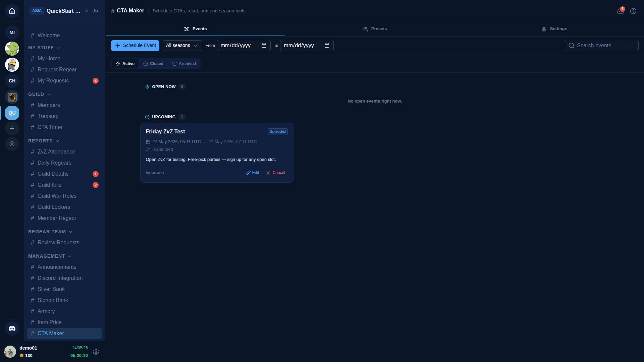Collapse the REGEAR TEAM section
644x362 pixels.
pyautogui.click(x=50, y=232)
